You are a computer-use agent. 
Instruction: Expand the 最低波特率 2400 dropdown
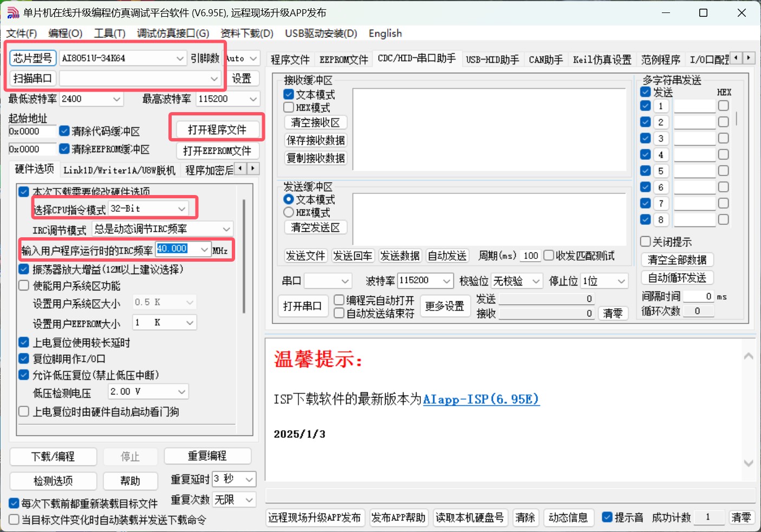116,99
